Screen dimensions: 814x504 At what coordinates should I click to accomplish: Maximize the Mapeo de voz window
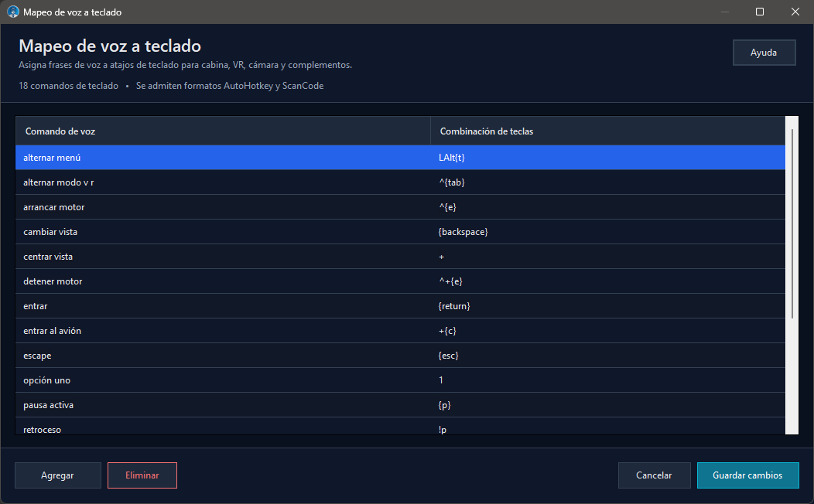click(760, 12)
